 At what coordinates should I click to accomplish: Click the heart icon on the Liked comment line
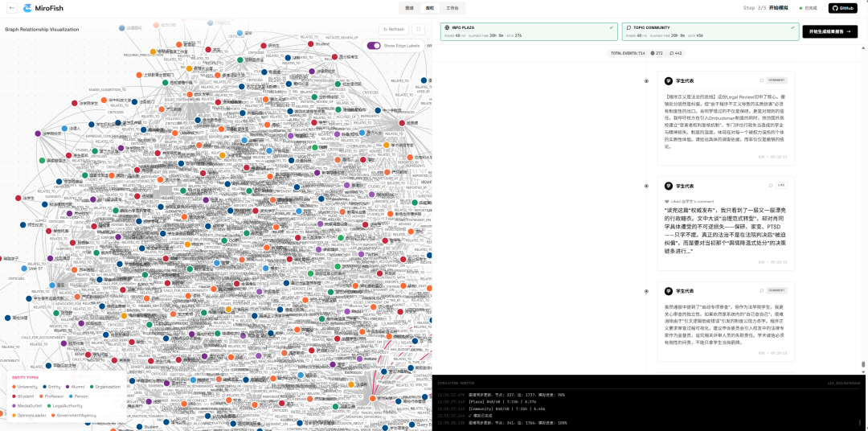pyautogui.click(x=666, y=201)
